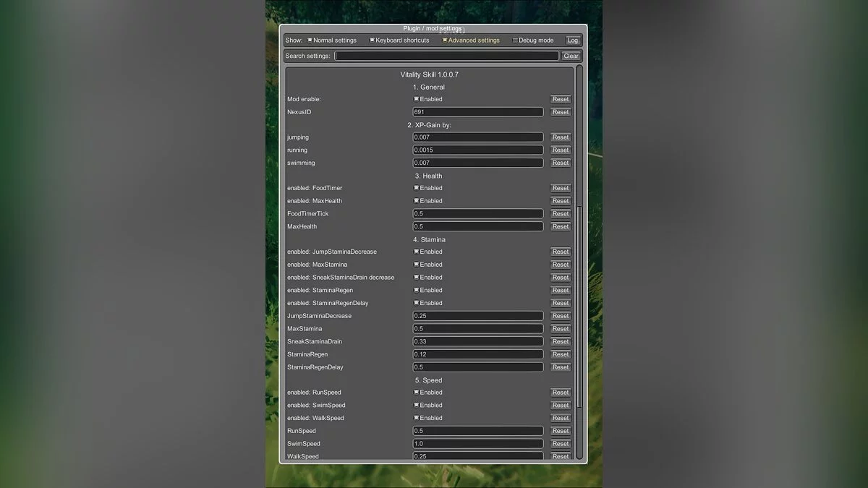868x488 pixels.
Task: Disable the Advanced settings checkbox
Action: tap(446, 40)
